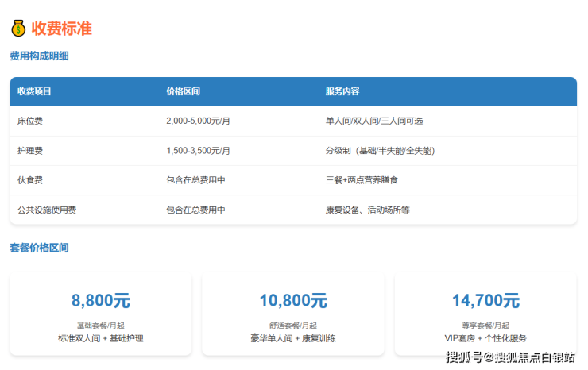588x370 pixels.
Task: Click the 搜狐号@搜狐焦点白银站 watermark
Action: pos(510,357)
